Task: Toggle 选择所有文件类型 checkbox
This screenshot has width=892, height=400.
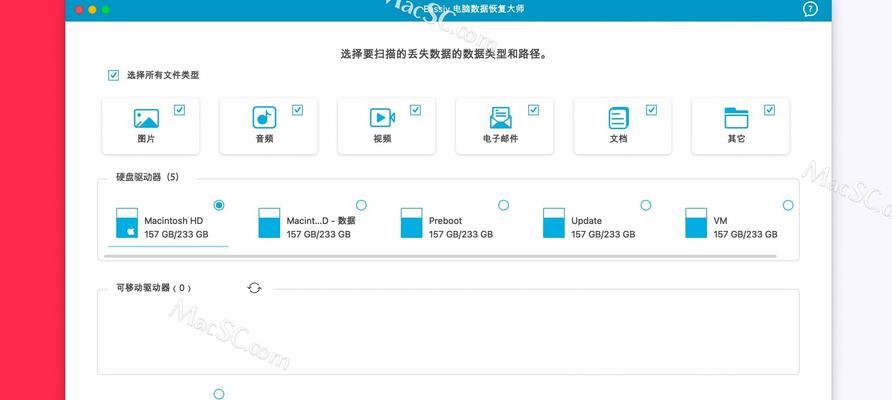Action: tap(113, 75)
